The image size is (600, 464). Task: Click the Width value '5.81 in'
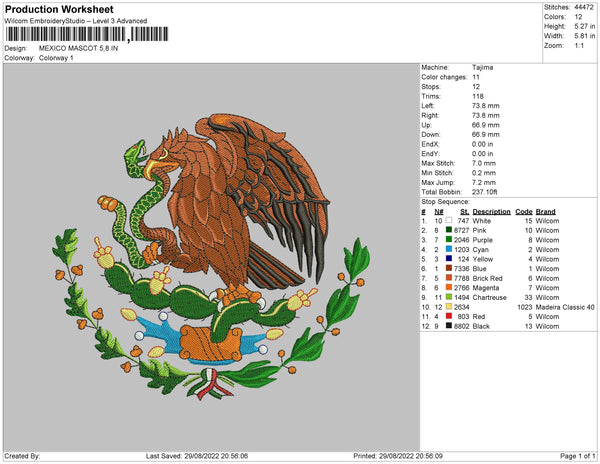pyautogui.click(x=585, y=36)
